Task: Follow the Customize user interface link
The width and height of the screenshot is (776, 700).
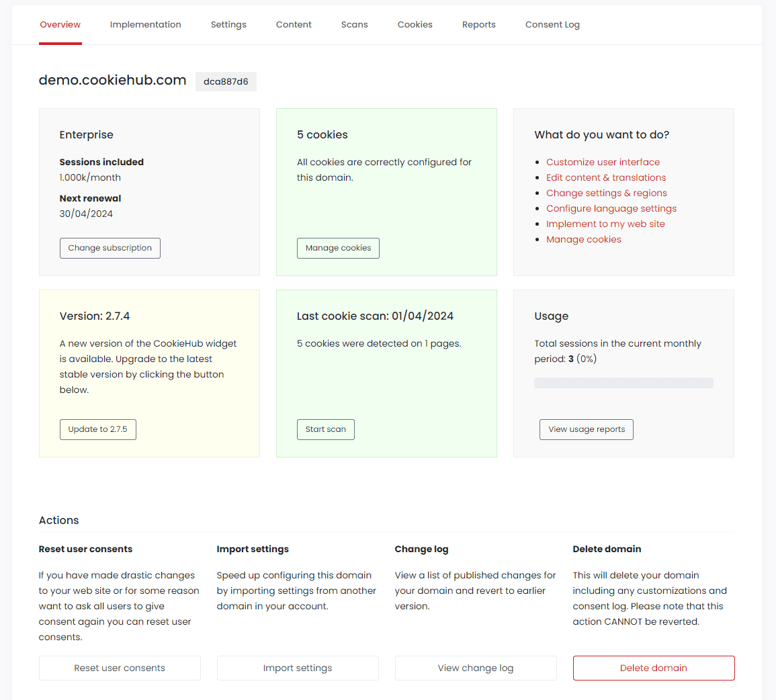Action: point(603,162)
